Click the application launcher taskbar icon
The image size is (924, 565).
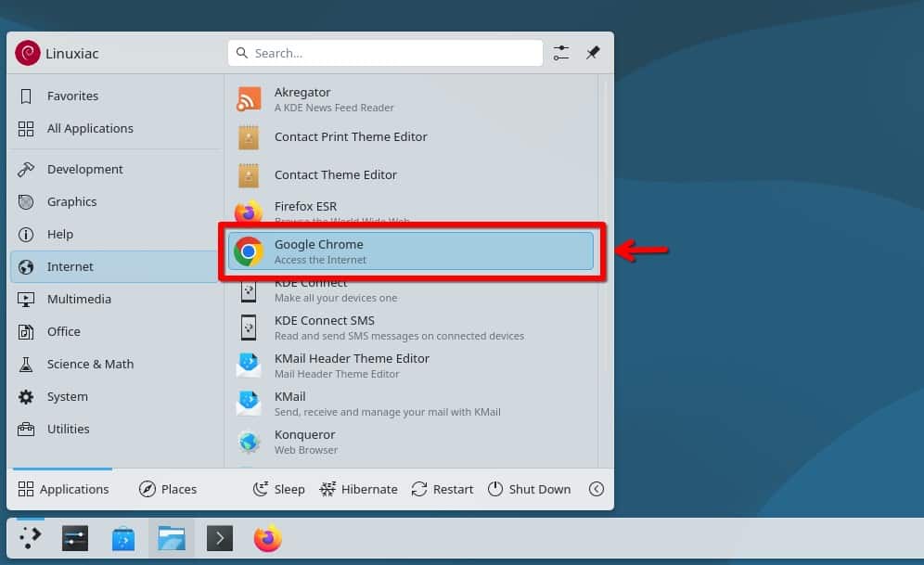coord(30,538)
